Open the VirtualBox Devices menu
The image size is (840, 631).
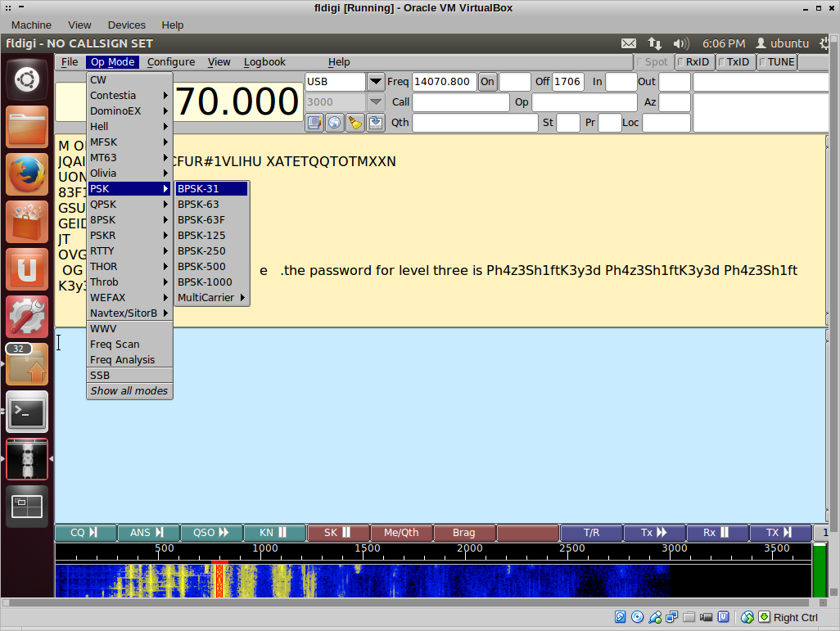(x=126, y=25)
